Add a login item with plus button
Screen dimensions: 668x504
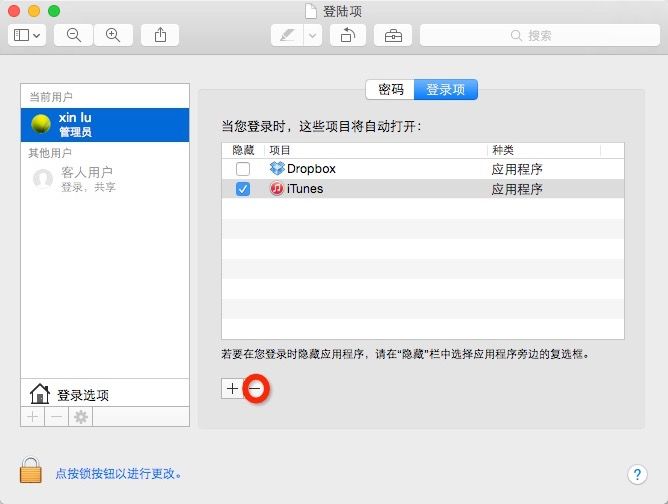point(233,389)
